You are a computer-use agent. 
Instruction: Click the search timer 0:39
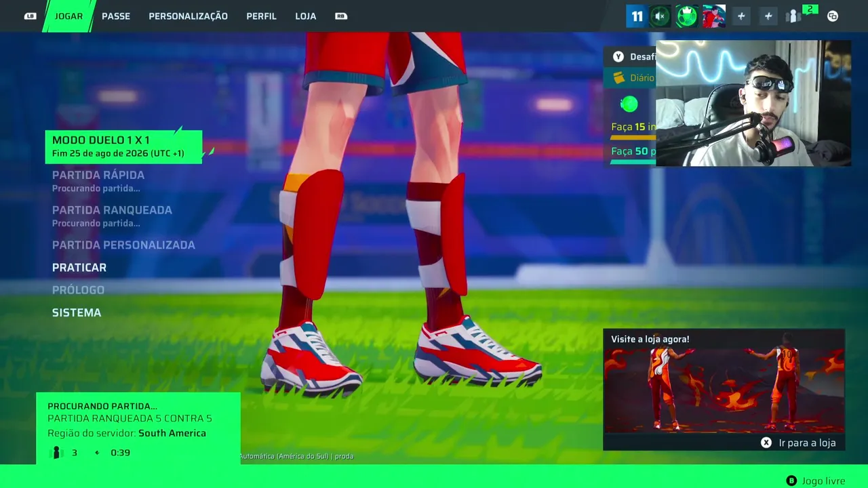click(120, 453)
